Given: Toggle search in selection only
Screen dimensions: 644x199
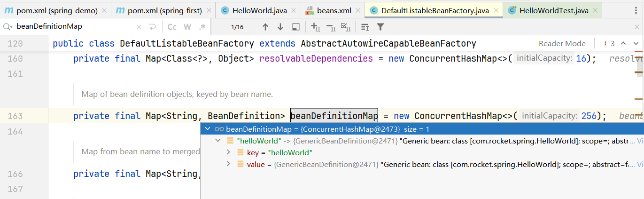Looking at the screenshot, I should click(295, 27).
